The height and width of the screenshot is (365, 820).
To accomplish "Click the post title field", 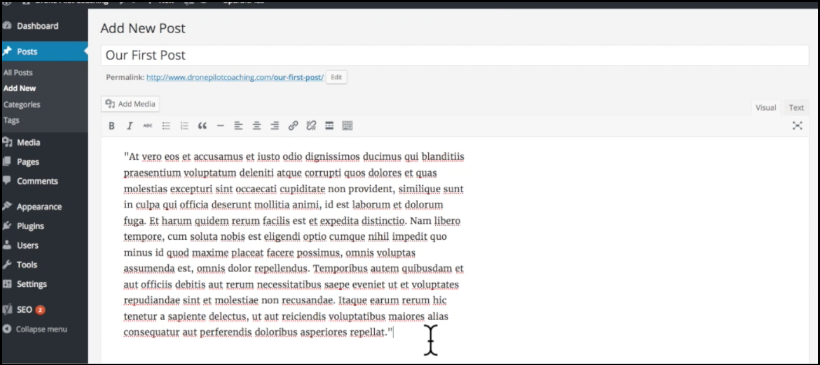I will click(455, 55).
